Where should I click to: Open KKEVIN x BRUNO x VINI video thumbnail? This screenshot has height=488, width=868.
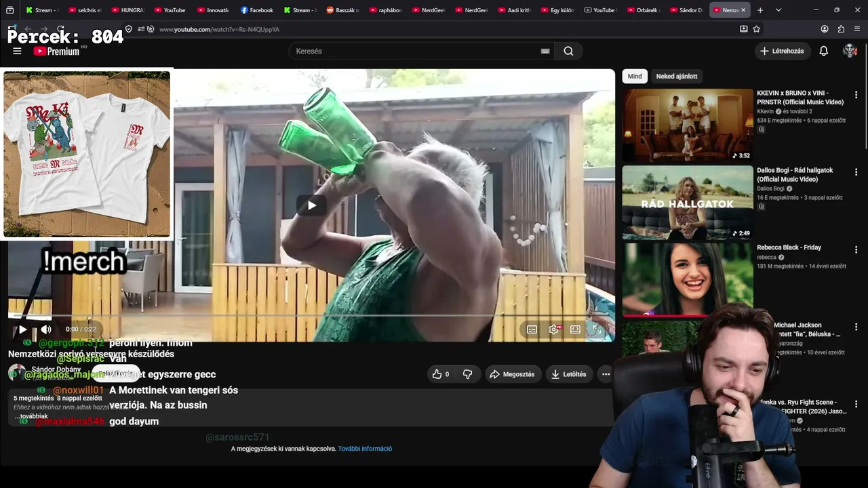point(688,125)
